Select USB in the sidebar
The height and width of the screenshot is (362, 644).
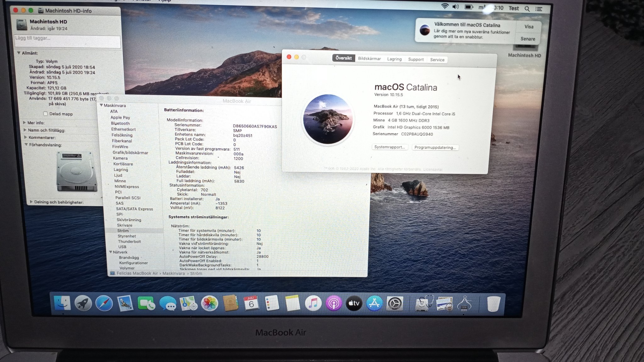(x=122, y=247)
